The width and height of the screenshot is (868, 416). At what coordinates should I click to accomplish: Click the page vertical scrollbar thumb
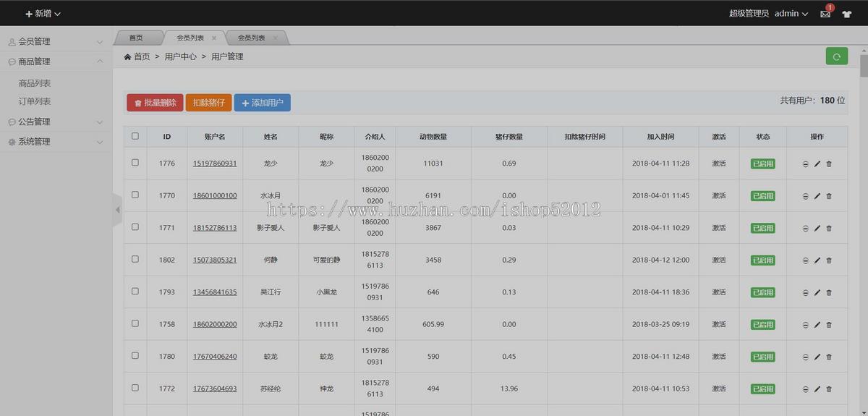864,65
